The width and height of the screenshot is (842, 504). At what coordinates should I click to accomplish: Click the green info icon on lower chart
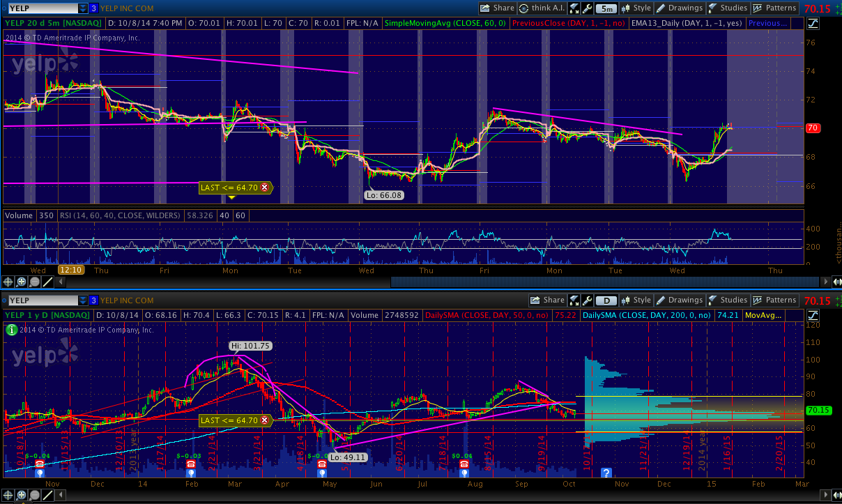pyautogui.click(x=11, y=330)
